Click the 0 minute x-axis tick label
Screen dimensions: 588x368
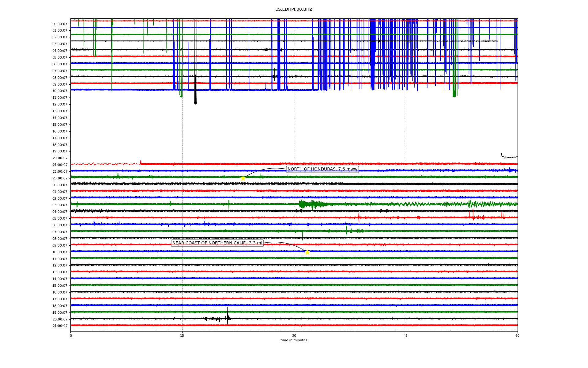[71, 335]
